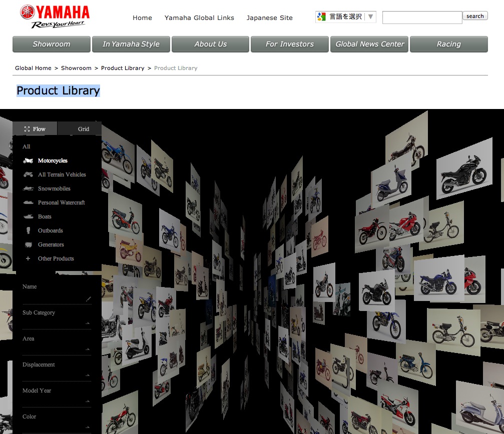Image resolution: width=504 pixels, height=434 pixels.
Task: Pick the Snowmobiles icon in sidebar
Action: (28, 188)
